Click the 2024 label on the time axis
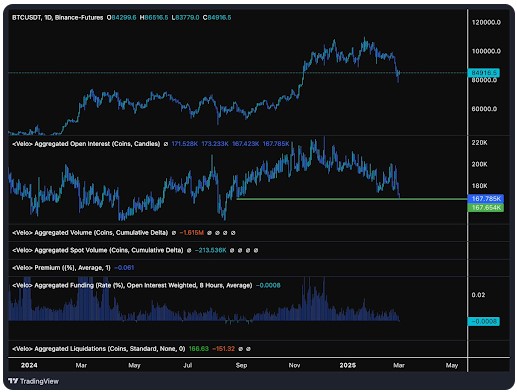The width and height of the screenshot is (517, 392). click(29, 365)
